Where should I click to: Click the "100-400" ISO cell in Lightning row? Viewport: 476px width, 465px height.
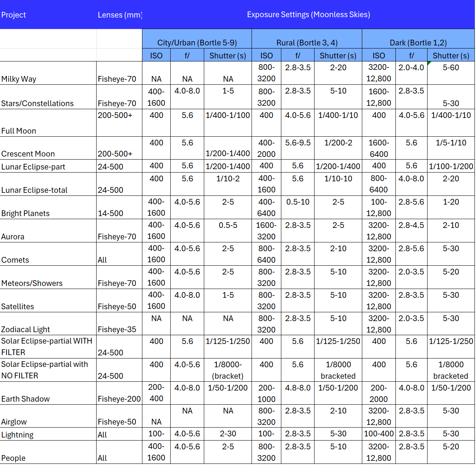pos(379,434)
